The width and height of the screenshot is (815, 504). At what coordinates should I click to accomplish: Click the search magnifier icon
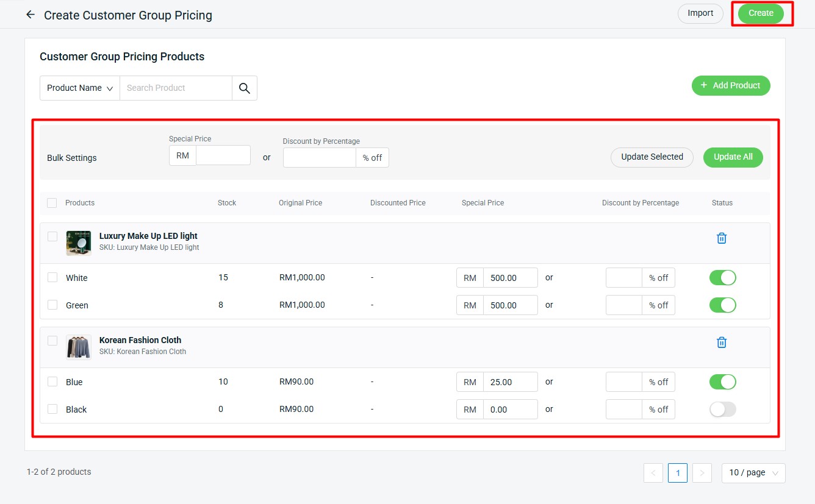pos(244,88)
